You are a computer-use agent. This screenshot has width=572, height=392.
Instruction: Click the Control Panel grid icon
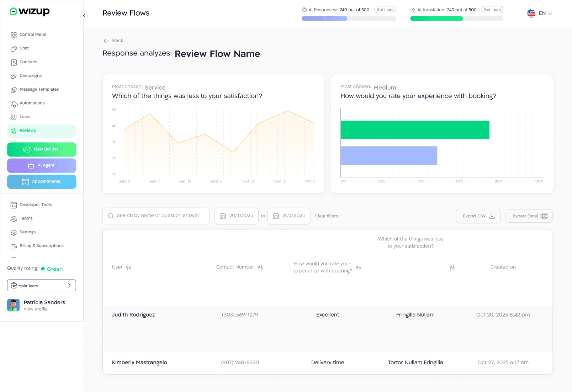pos(14,35)
